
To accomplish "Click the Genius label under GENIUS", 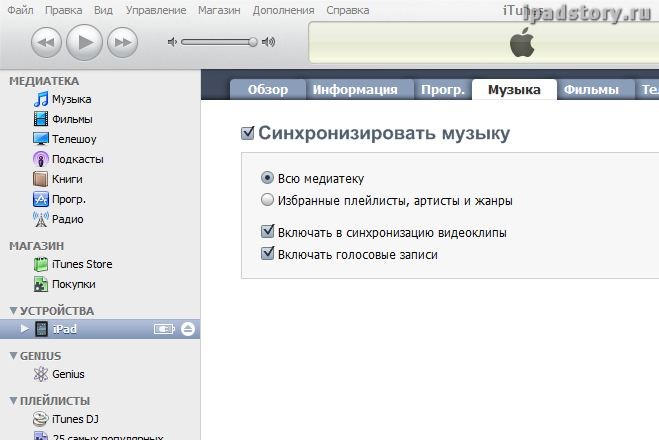I will [69, 374].
